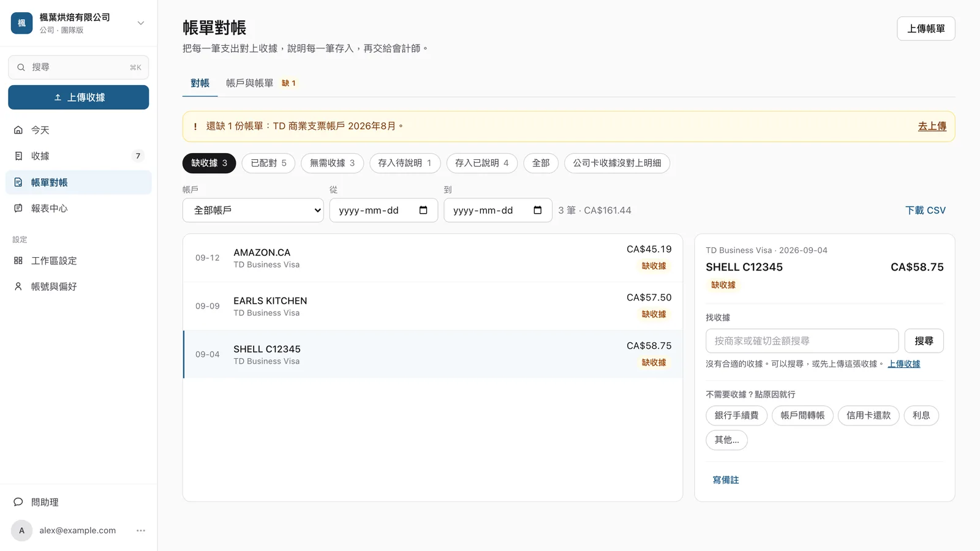This screenshot has width=980, height=551.
Task: Click 寫備註 in detail panel
Action: [726, 480]
